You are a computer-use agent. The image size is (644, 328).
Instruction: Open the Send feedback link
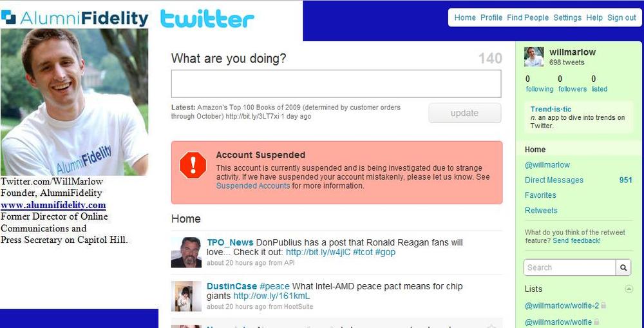point(576,240)
